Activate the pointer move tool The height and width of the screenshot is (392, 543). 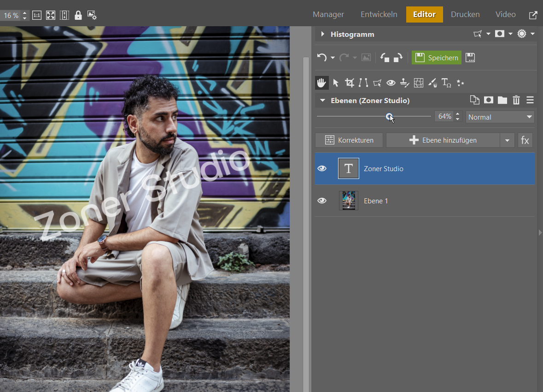tap(336, 83)
